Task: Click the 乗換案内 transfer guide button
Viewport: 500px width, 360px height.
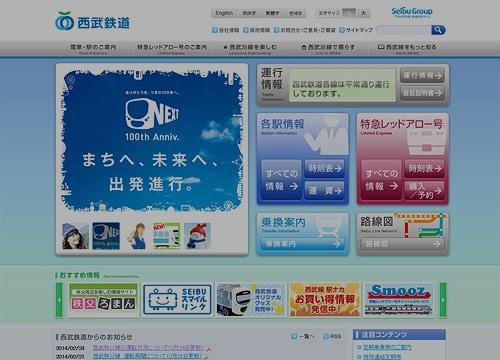Action: click(303, 244)
